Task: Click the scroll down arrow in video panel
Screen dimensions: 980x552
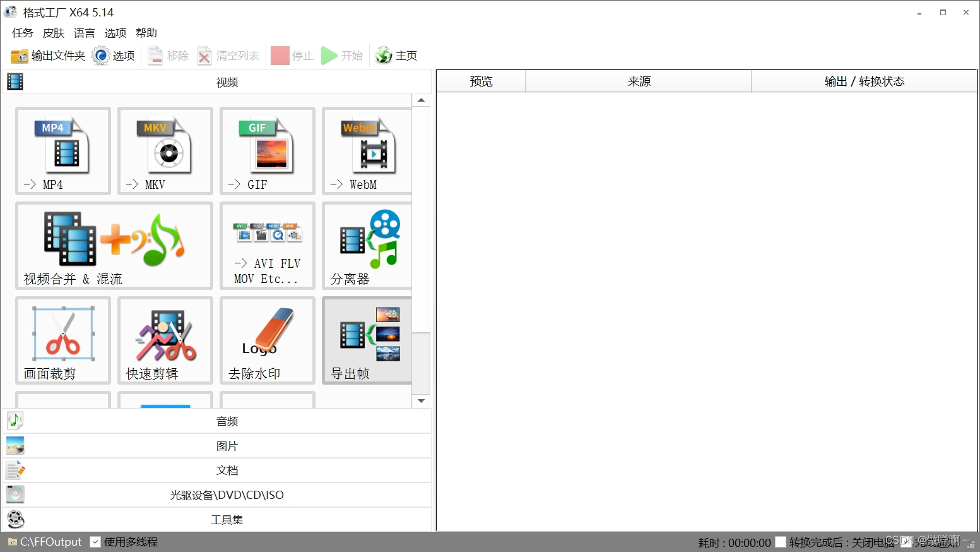Action: coord(421,401)
